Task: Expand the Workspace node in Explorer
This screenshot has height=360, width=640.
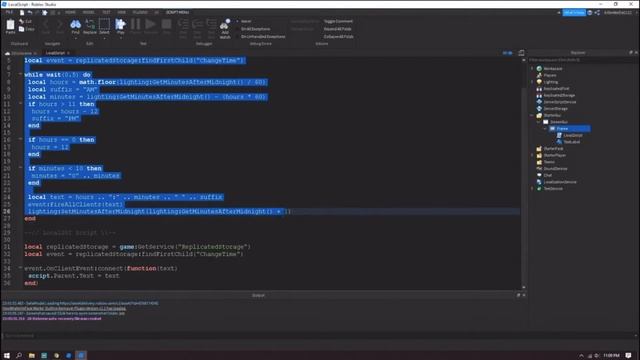Action: pyautogui.click(x=532, y=69)
